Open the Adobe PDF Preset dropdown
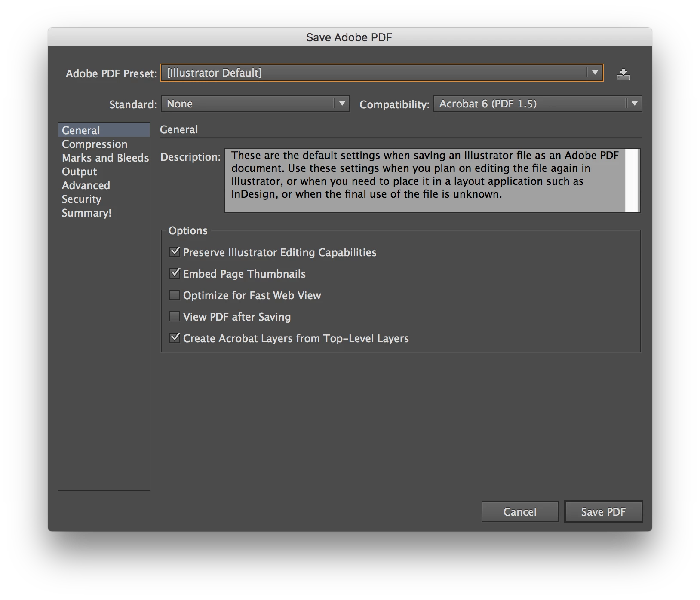The width and height of the screenshot is (700, 600). click(382, 73)
